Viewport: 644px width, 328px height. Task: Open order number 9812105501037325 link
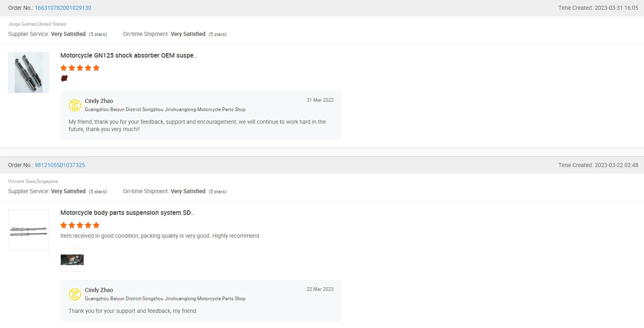pyautogui.click(x=60, y=165)
